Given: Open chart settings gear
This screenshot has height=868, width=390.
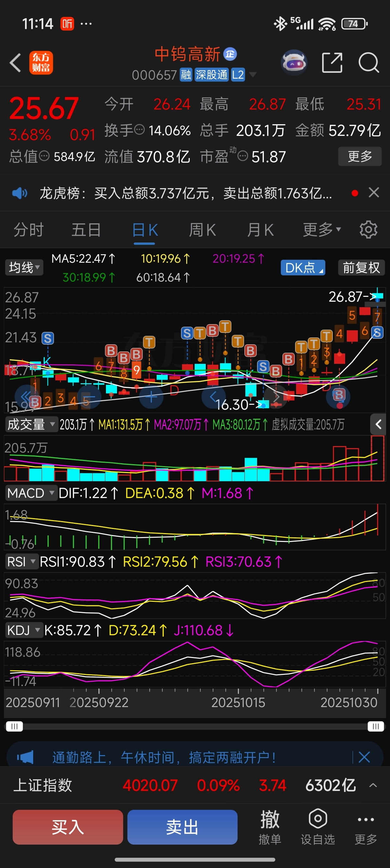Looking at the screenshot, I should click(369, 230).
